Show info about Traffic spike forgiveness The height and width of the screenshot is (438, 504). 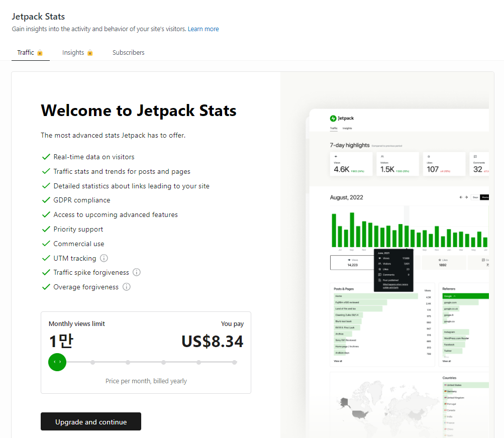(137, 272)
